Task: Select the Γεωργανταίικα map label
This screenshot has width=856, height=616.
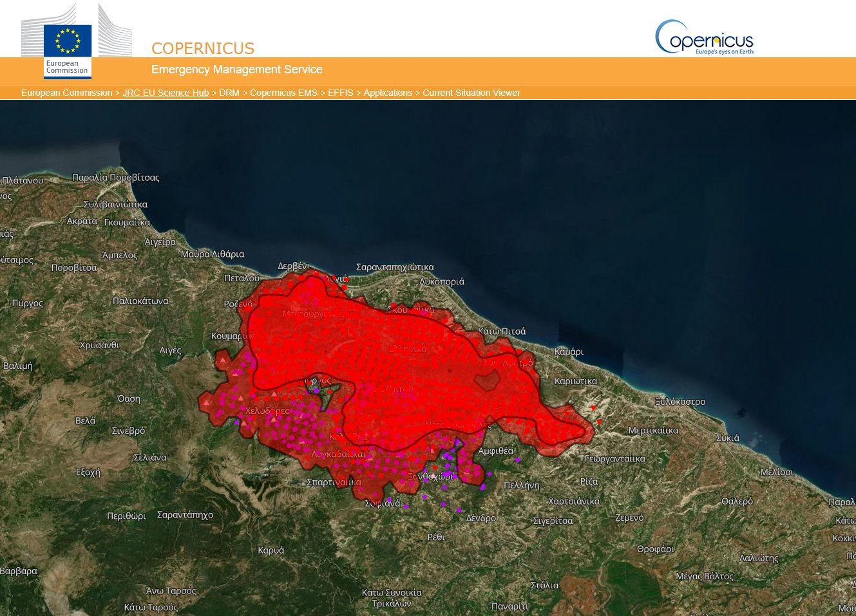Action: [615, 459]
